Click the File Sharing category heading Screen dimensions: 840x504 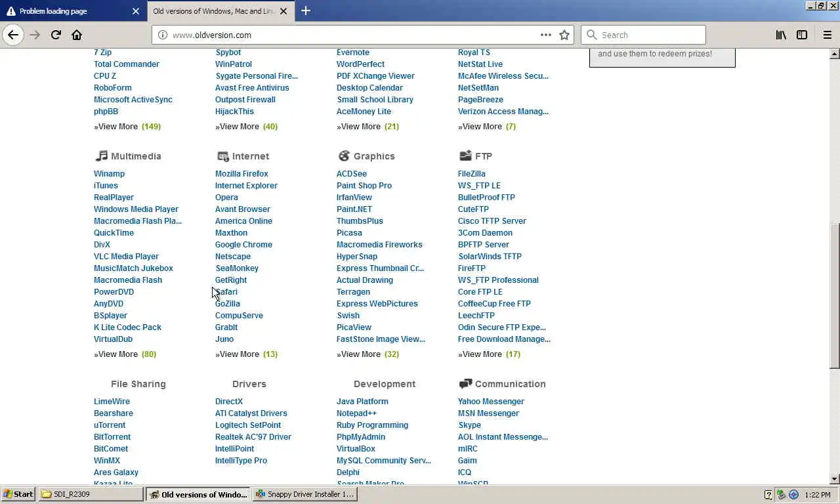click(138, 383)
